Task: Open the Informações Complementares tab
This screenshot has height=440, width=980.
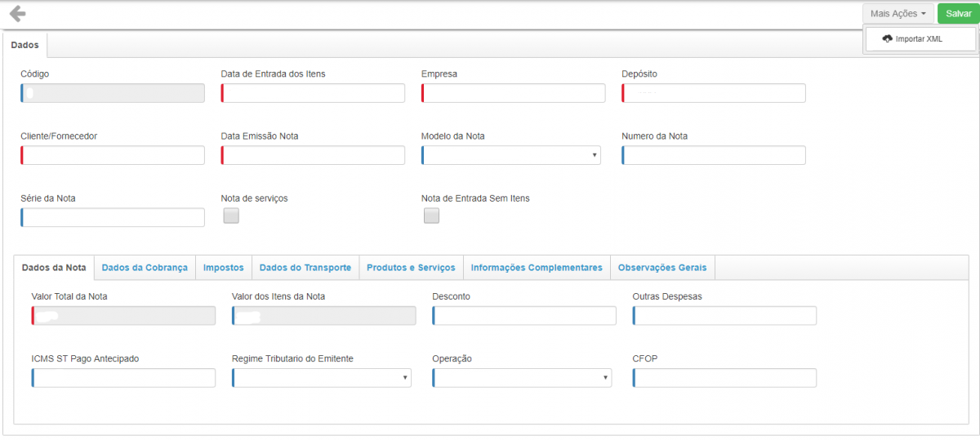Action: click(537, 268)
